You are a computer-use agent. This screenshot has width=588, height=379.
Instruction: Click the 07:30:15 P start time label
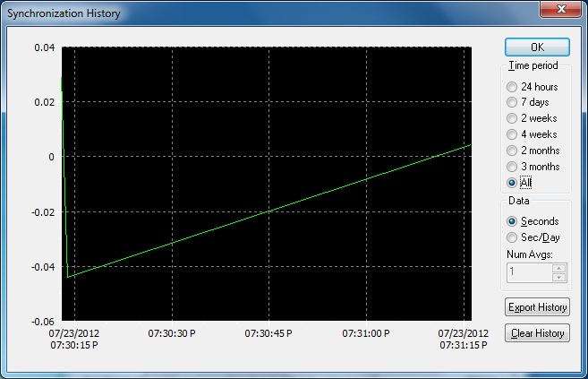tap(74, 345)
